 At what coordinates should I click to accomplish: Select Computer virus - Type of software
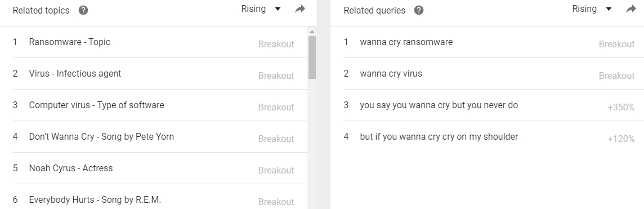pyautogui.click(x=160, y=105)
